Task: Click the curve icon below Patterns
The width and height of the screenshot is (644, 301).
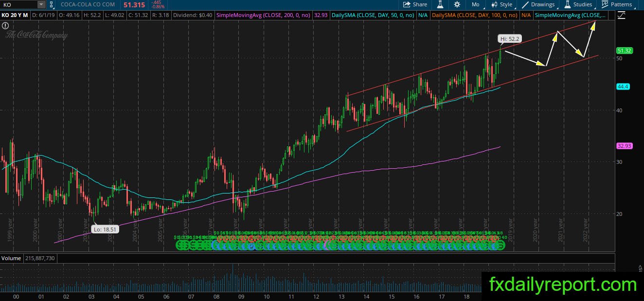Action: pos(621,16)
